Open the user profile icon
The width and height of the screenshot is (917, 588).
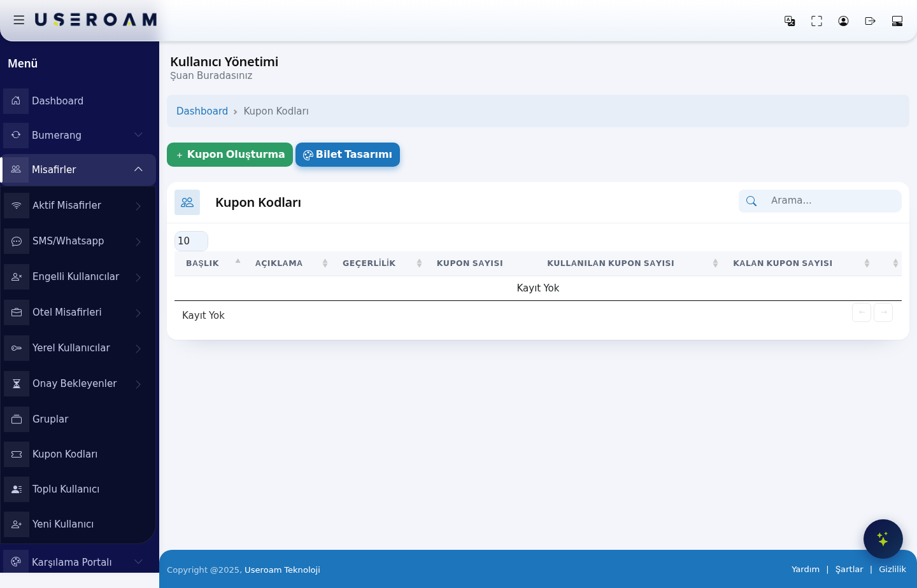pyautogui.click(x=843, y=21)
